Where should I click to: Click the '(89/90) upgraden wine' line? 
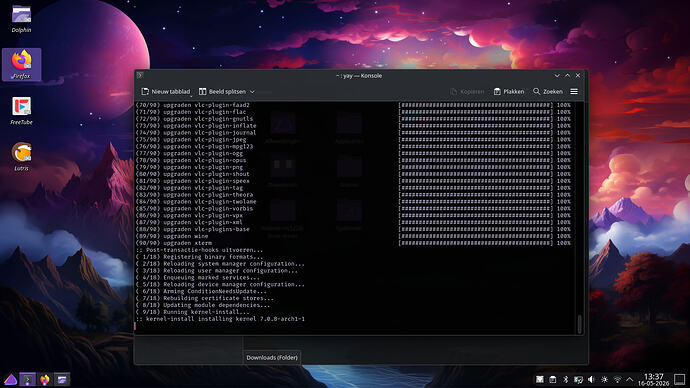[172, 236]
